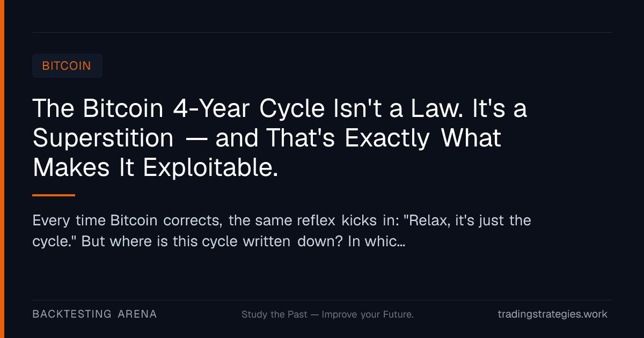The image size is (644, 338).
Task: Click the thin divider line above footer
Action: click(x=322, y=300)
